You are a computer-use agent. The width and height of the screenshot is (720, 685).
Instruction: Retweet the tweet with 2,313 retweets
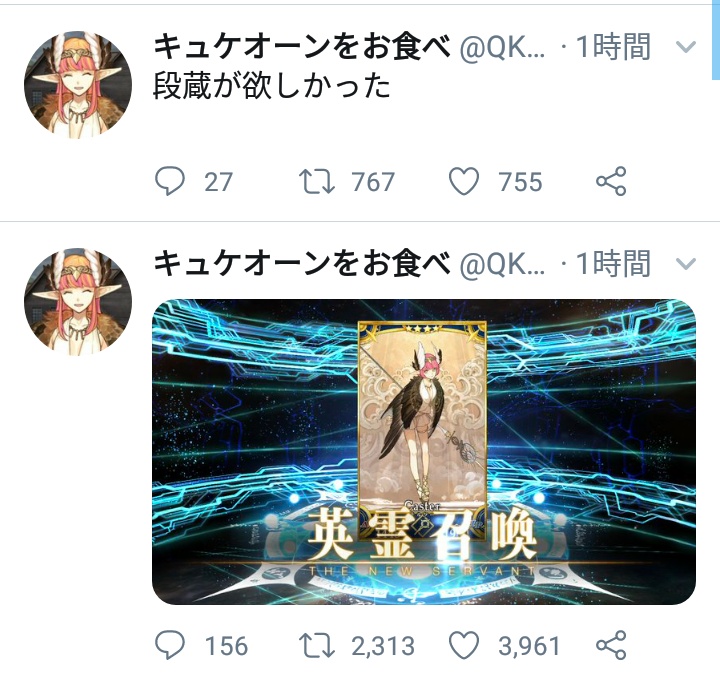316,645
